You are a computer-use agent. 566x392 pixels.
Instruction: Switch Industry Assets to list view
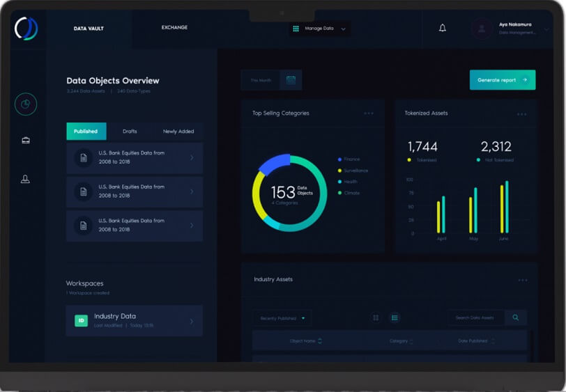tap(395, 317)
